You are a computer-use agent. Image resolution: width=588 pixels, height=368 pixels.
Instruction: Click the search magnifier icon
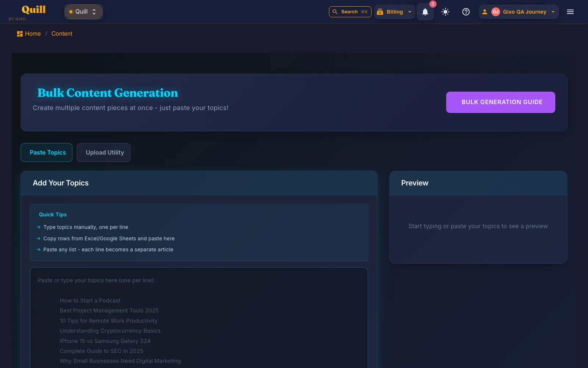(335, 12)
